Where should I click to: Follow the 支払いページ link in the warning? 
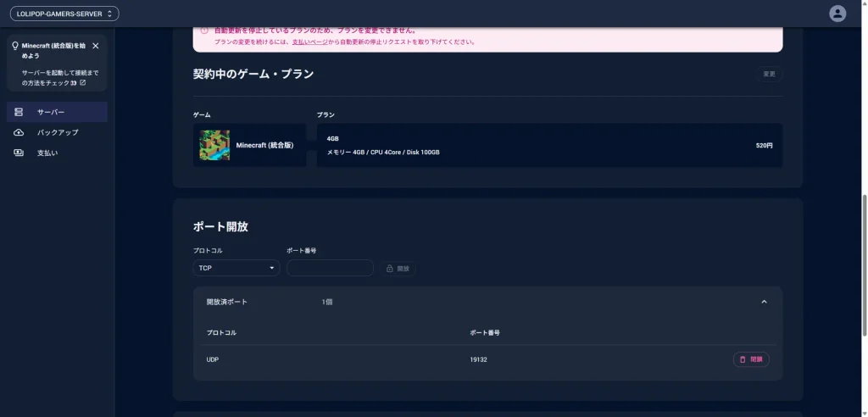[x=310, y=42]
